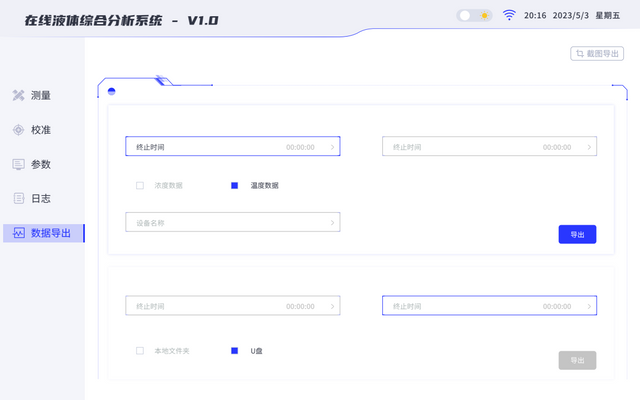Uncheck the 温度数据 checkbox
Viewport: 640px width, 400px height.
tap(235, 185)
